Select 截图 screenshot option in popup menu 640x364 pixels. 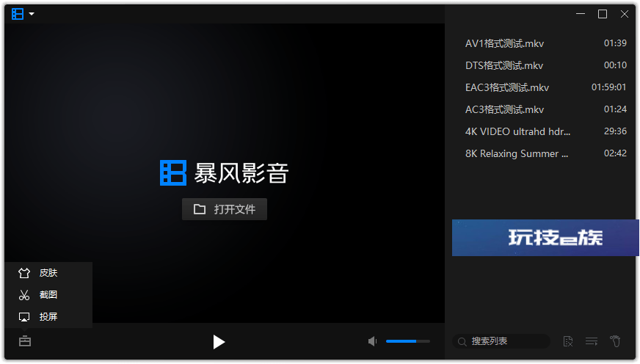[48, 295]
